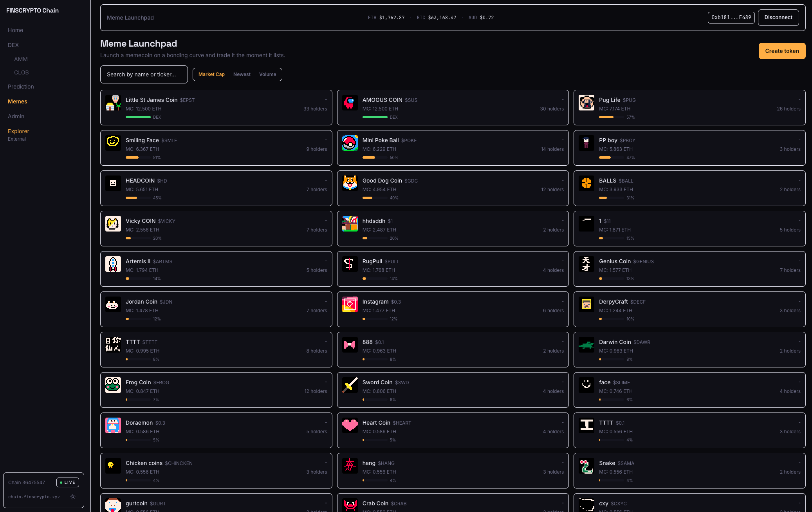Viewport: 812px width, 512px height.
Task: Click the Good Dog Coin shiba icon
Action: tap(350, 183)
